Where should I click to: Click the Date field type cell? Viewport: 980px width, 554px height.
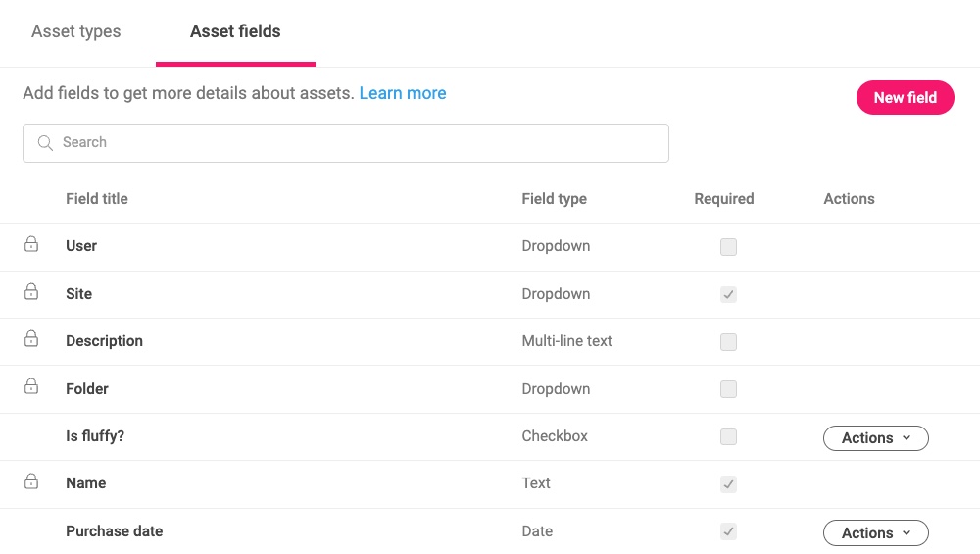click(x=537, y=530)
